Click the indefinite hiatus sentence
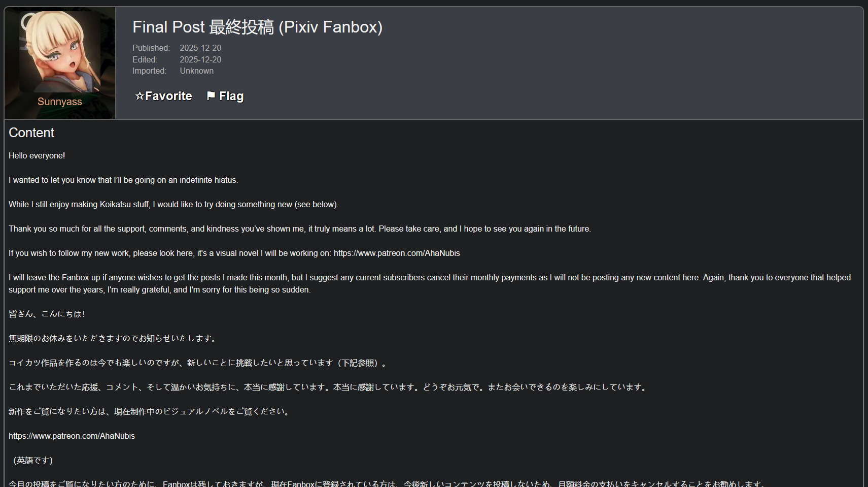Viewport: 868px width, 487px height. pyautogui.click(x=123, y=180)
